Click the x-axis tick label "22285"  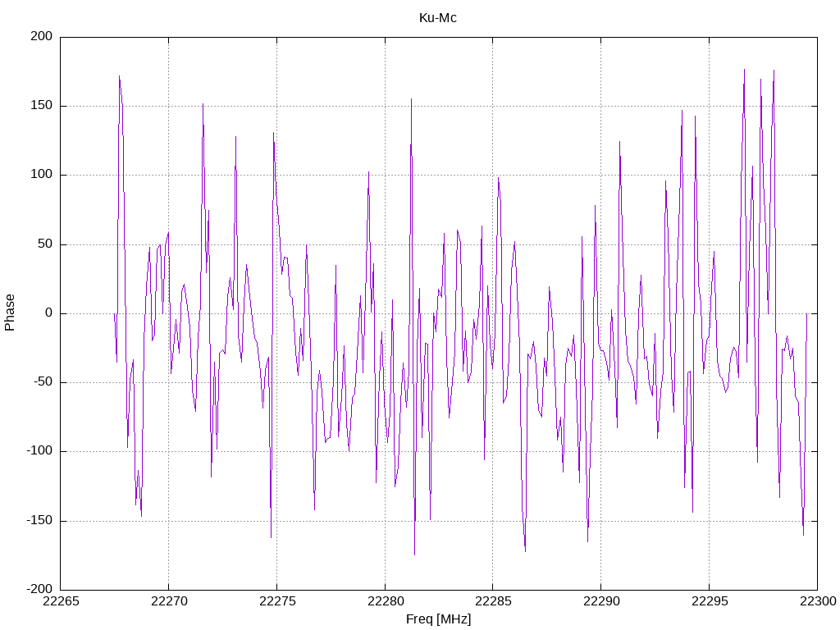493,601
